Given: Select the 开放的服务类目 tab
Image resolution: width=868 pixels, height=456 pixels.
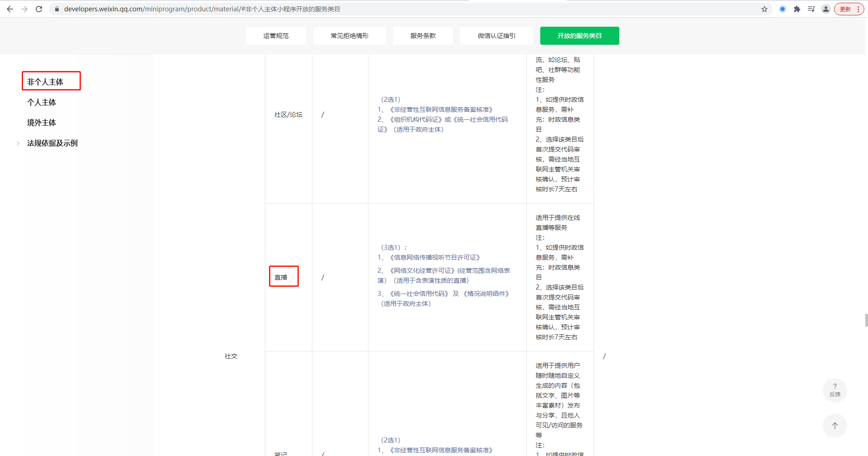Looking at the screenshot, I should (x=580, y=36).
